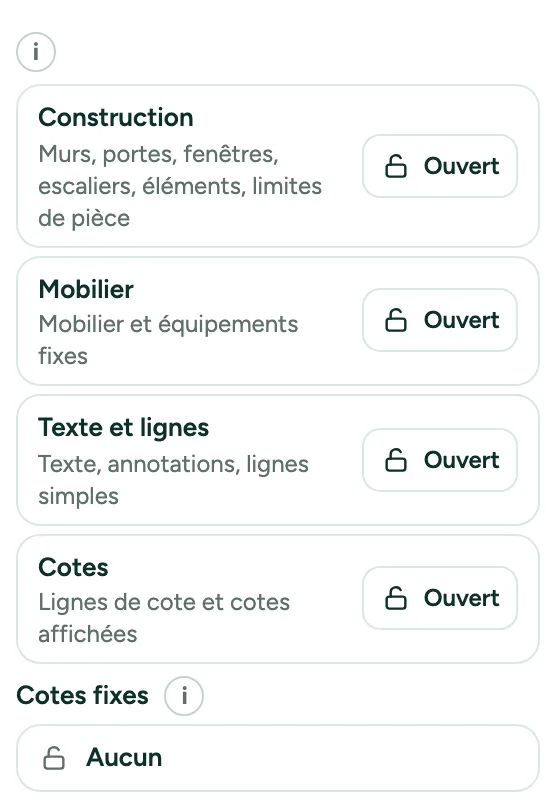Click the Mobilier et équipements fixes description
Screen dimensions: 556x806
coord(168,340)
